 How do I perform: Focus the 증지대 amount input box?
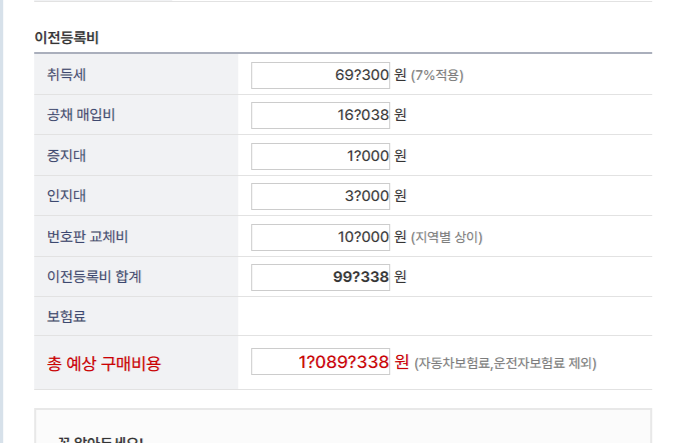pyautogui.click(x=320, y=156)
